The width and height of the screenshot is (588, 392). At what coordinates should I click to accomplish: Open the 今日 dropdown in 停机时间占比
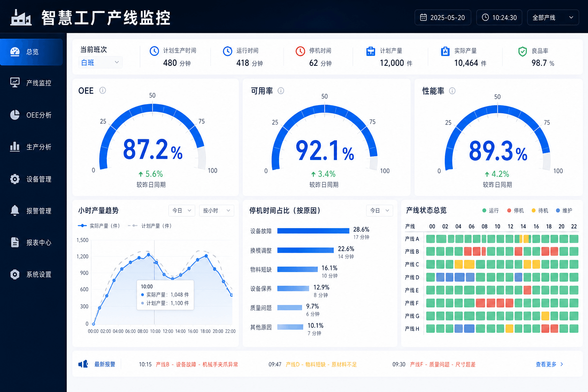379,211
